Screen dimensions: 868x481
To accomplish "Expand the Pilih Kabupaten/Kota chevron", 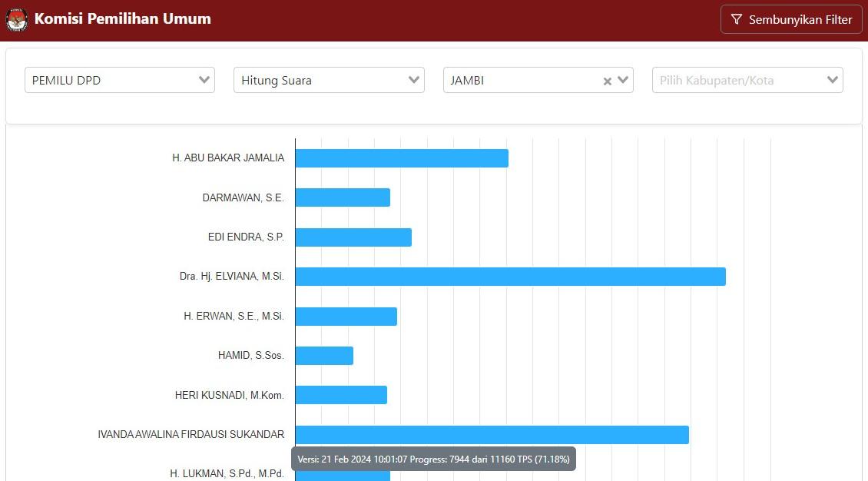I will [832, 80].
